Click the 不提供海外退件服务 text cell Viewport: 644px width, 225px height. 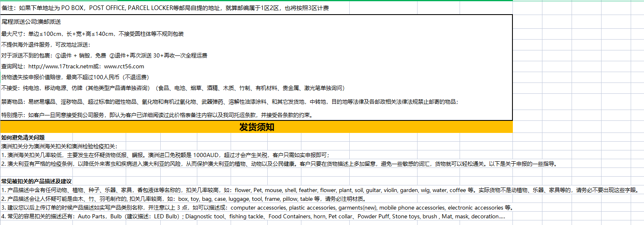coord(46,45)
